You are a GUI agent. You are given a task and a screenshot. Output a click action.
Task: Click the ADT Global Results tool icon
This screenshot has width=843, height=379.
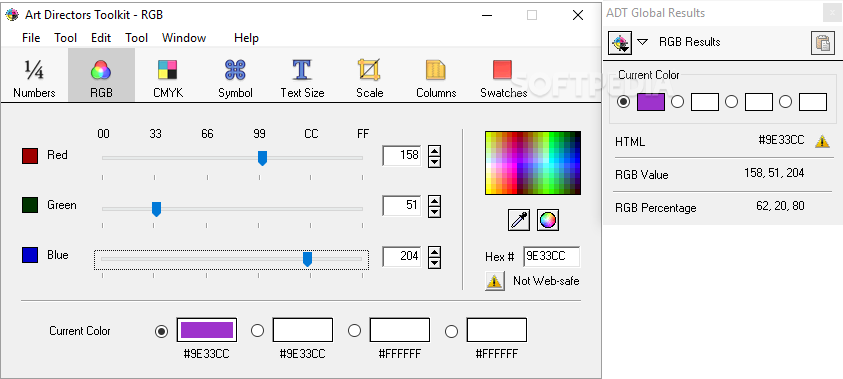pos(620,42)
